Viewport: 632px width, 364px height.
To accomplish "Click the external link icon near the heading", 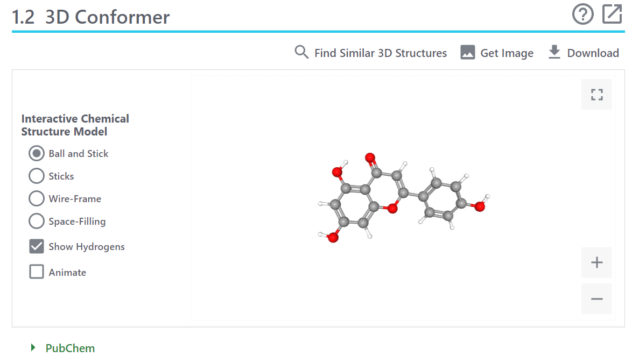I will [x=612, y=14].
